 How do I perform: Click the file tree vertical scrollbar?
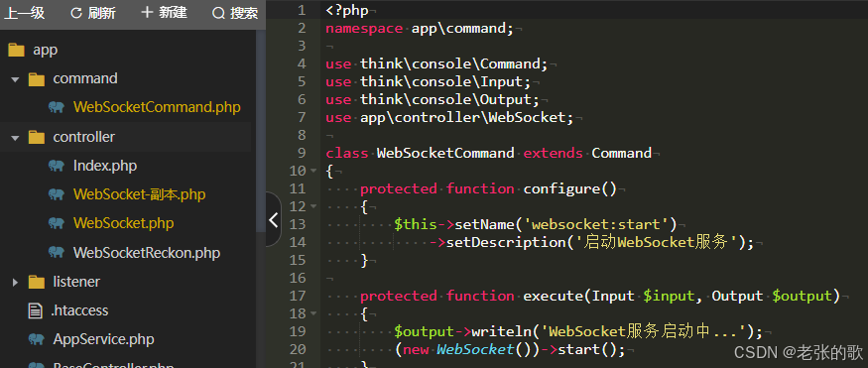[260, 130]
